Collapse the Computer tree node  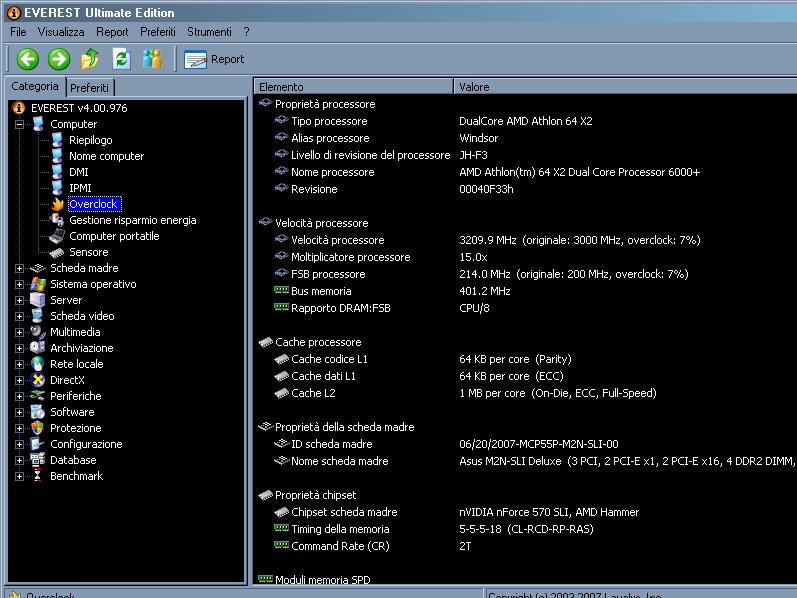(19, 124)
